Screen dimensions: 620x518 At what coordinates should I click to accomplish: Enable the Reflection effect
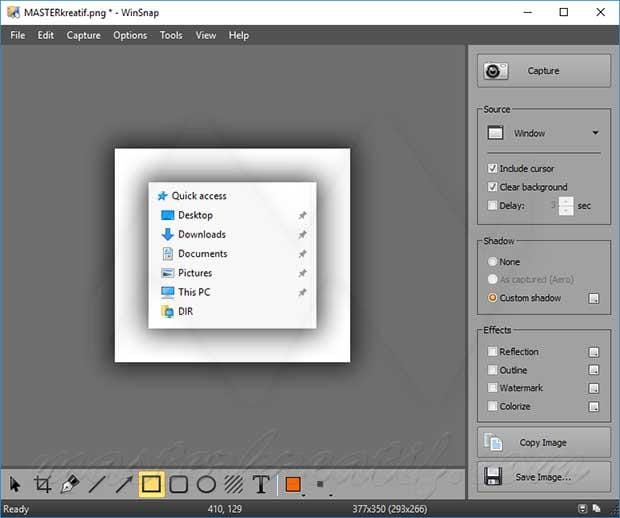[x=492, y=352]
